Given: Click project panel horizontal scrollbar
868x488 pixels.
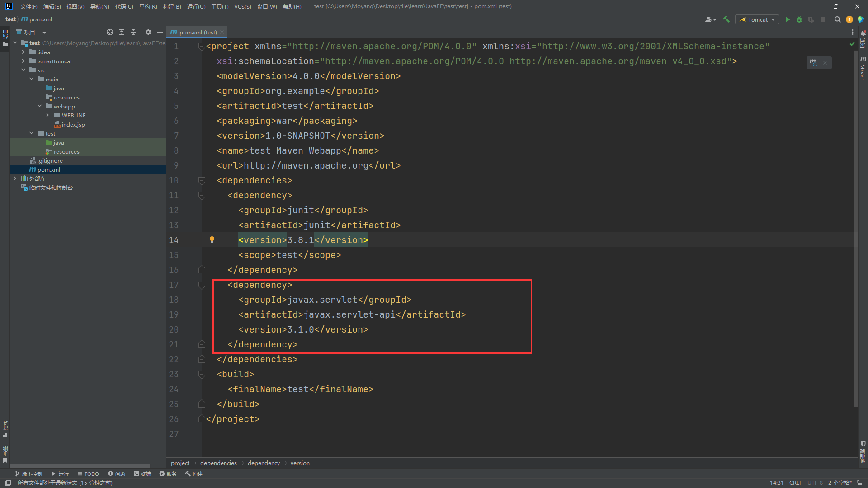Looking at the screenshot, I should click(x=80, y=466).
